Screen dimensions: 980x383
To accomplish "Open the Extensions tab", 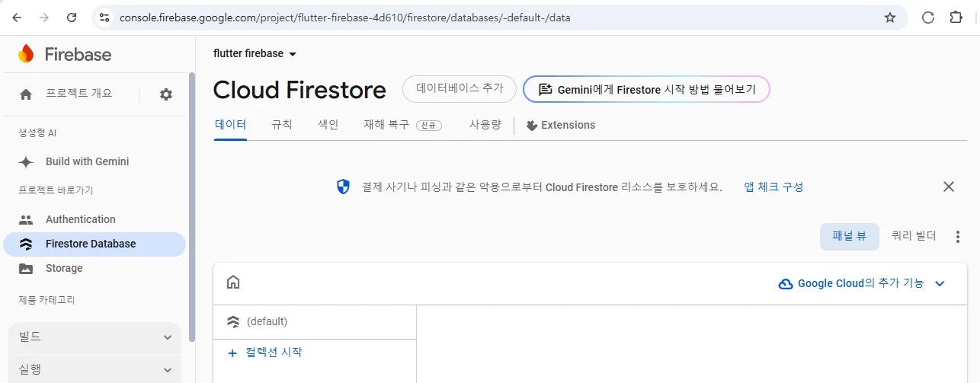I will 561,125.
